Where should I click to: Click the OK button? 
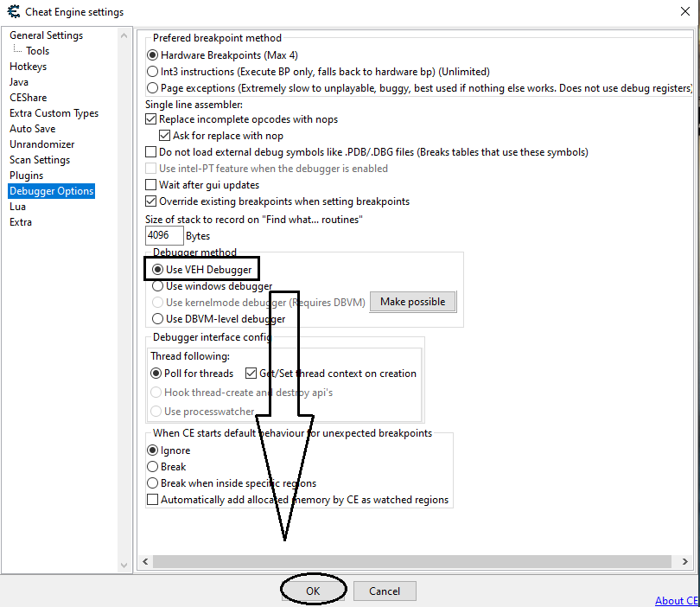[313, 591]
